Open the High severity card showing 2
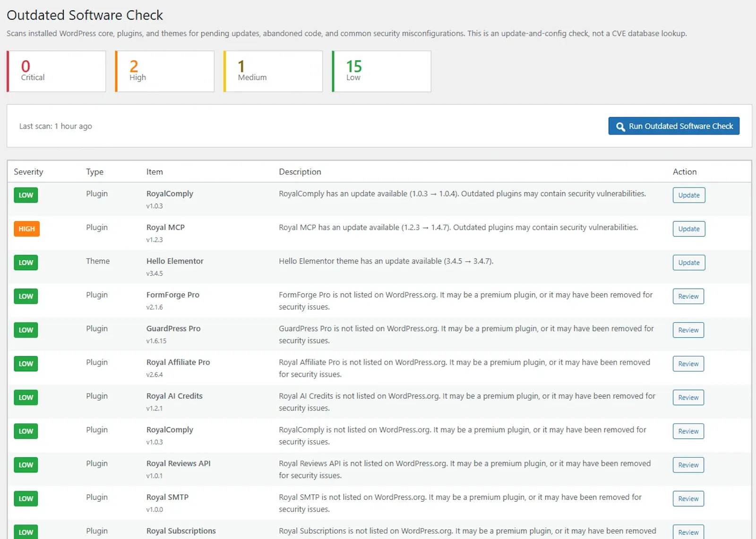756x539 pixels. click(x=164, y=71)
